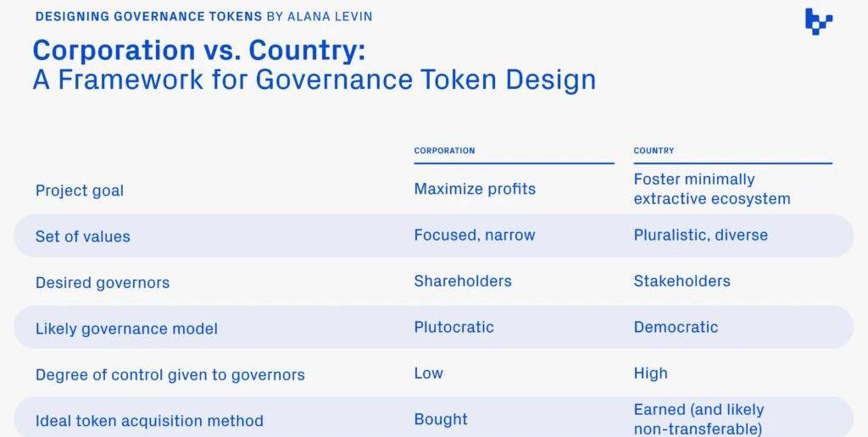
Task: Select the "Desired governors" row label
Action: click(x=103, y=283)
